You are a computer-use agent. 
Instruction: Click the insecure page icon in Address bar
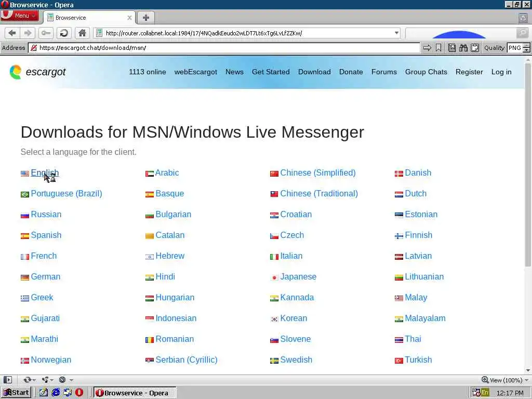click(x=34, y=48)
